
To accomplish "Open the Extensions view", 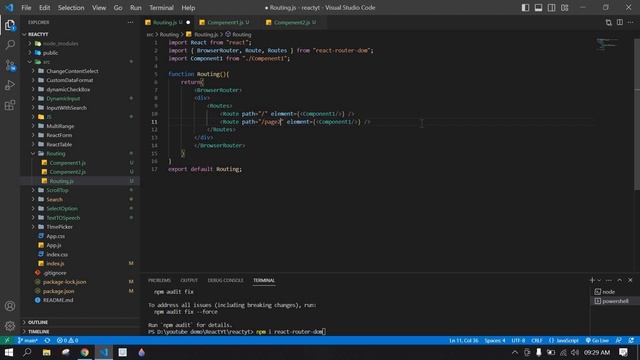I will 10,105.
